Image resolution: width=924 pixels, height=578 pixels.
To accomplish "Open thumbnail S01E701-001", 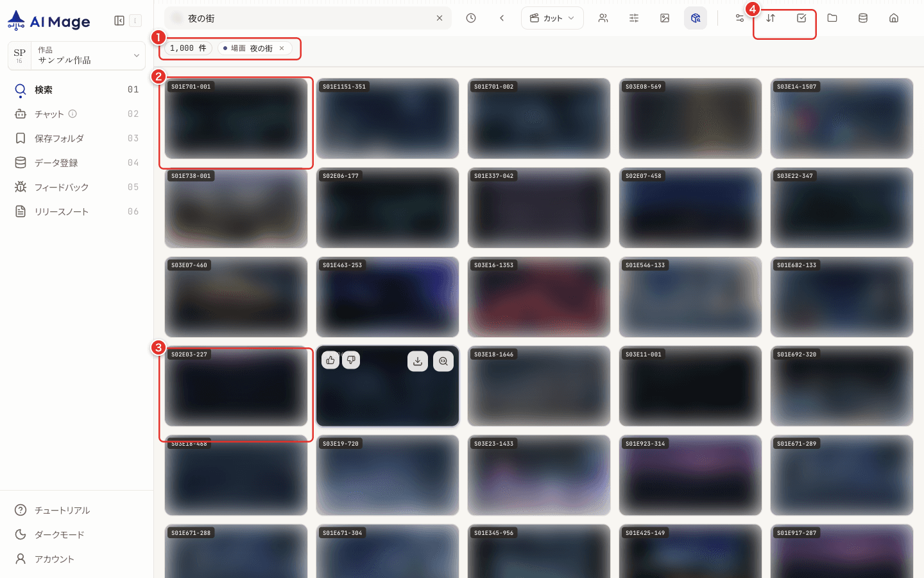I will pos(236,118).
